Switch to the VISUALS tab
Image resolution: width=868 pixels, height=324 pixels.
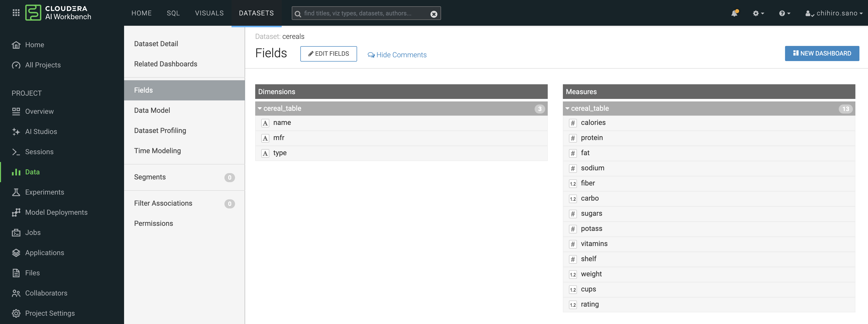pos(209,13)
